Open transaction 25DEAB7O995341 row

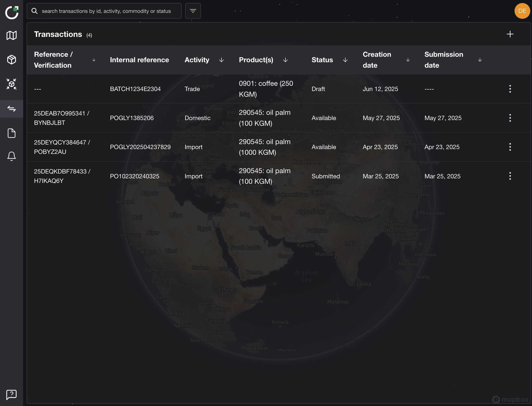pos(61,118)
